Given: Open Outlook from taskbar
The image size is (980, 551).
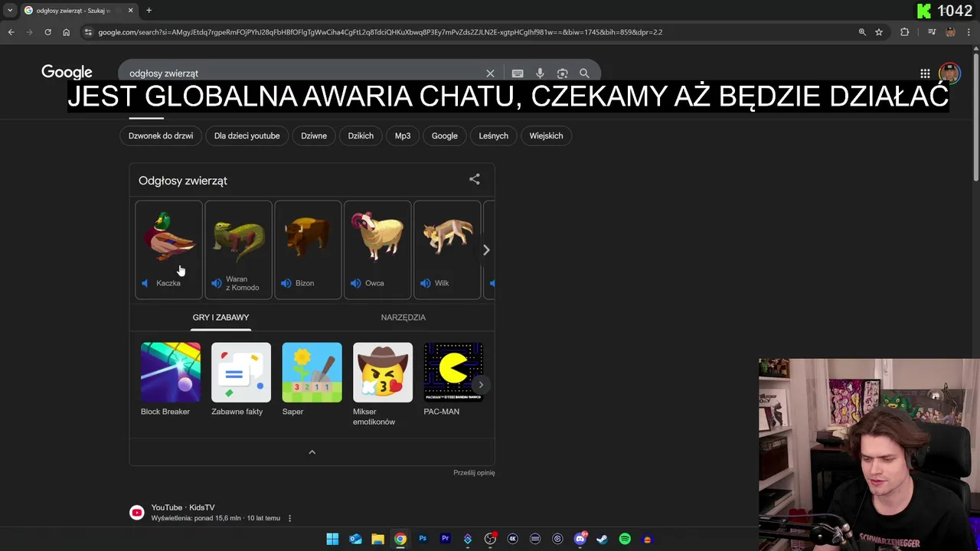Looking at the screenshot, I should click(355, 539).
